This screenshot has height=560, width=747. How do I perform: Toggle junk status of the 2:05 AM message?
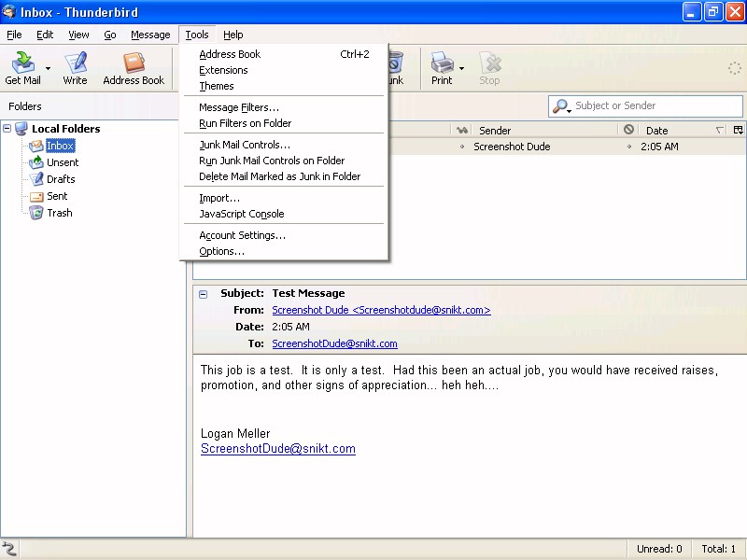628,147
